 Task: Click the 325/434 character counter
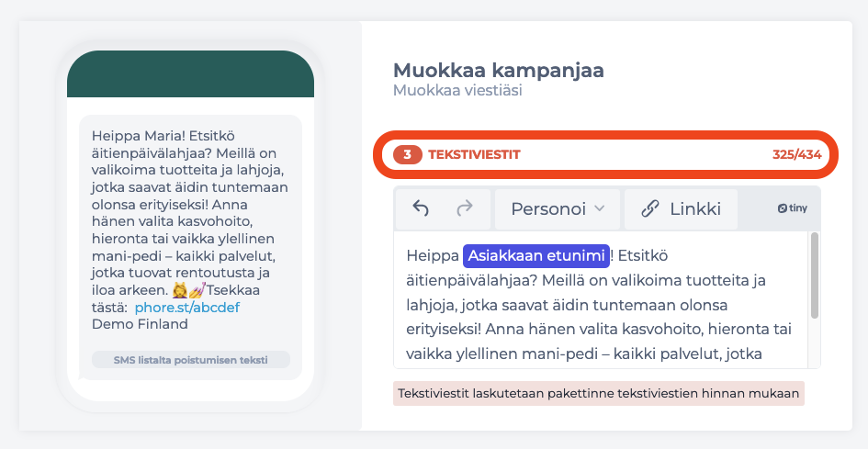click(x=796, y=154)
